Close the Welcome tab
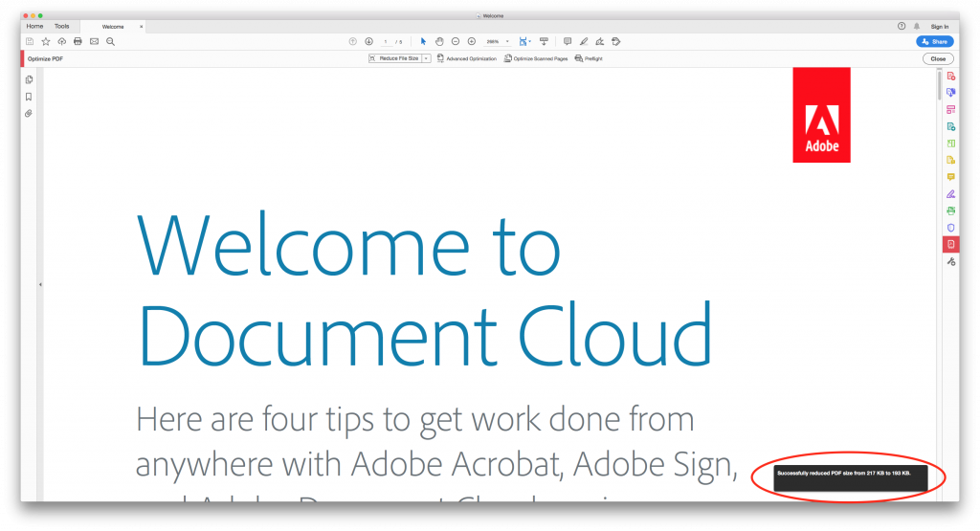Screen dimensions: 980x531 pos(142,27)
